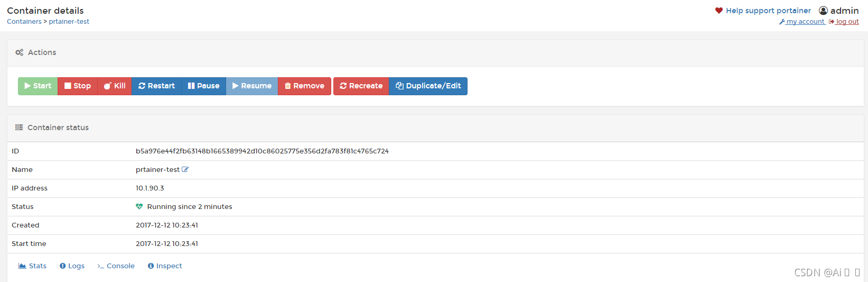Open the container Console
Viewport: 868px width, 282px height.
116,266
